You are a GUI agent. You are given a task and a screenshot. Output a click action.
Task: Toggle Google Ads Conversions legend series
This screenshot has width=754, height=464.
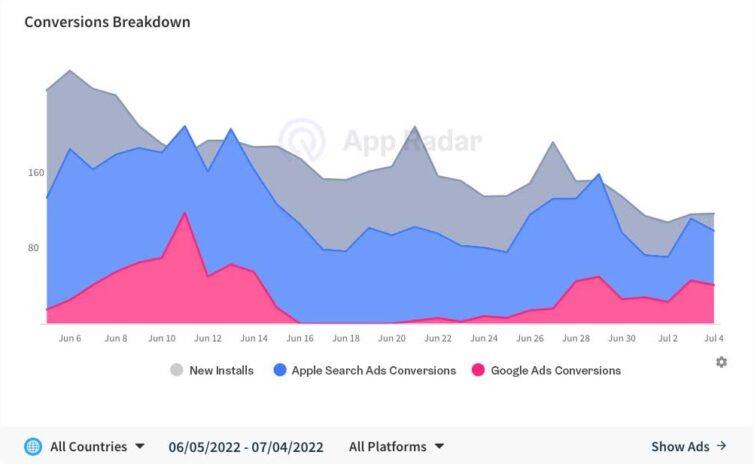click(546, 370)
